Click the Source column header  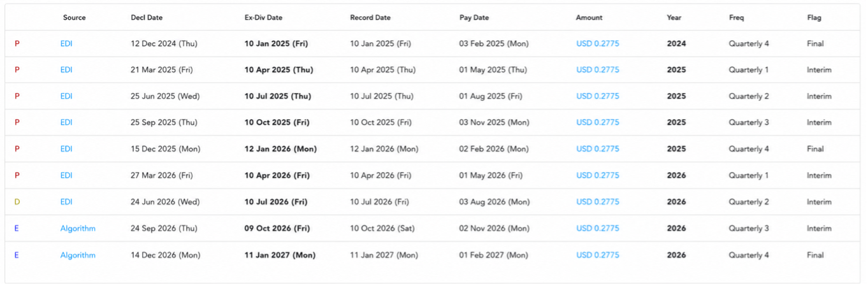point(74,18)
